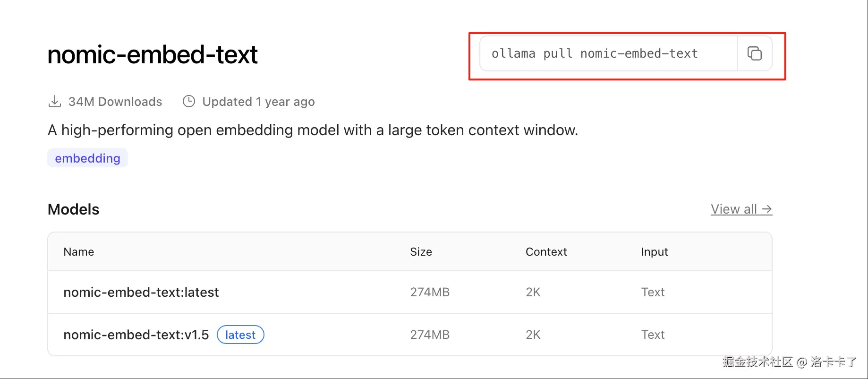Click the model description sentence
The image size is (868, 379).
click(x=313, y=130)
